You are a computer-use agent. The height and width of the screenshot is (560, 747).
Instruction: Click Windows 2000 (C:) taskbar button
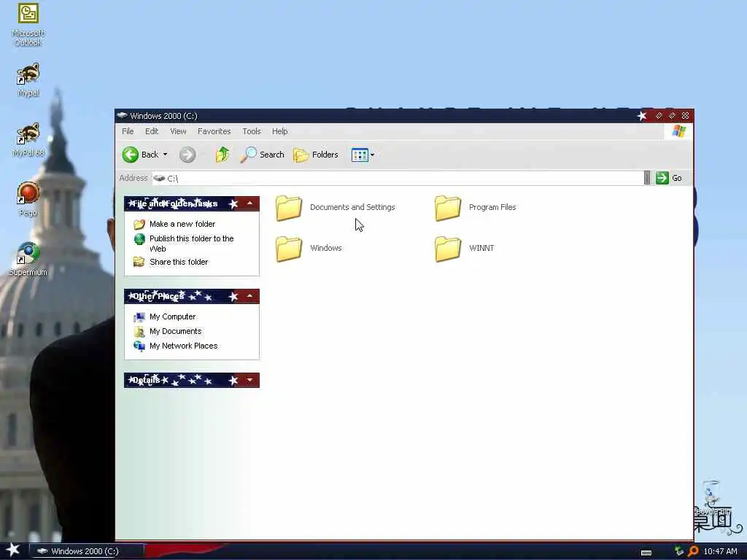pos(86,551)
